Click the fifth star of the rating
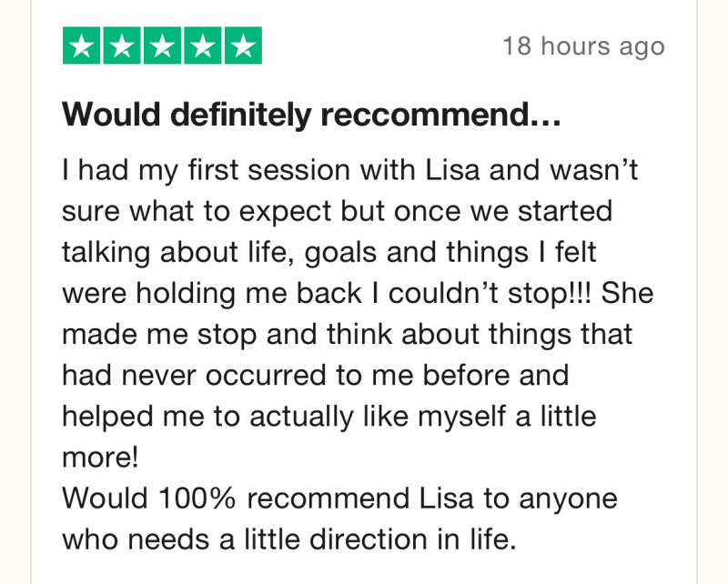The width and height of the screenshot is (728, 584). tap(243, 45)
